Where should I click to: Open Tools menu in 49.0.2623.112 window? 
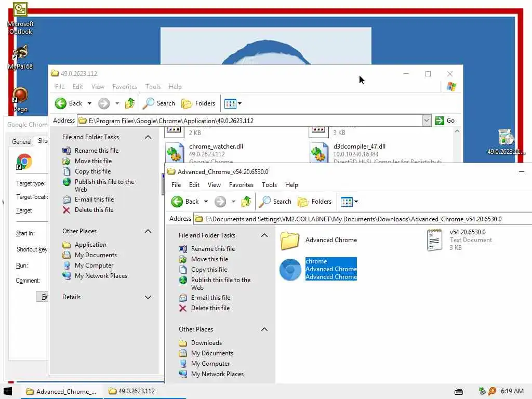click(x=153, y=87)
